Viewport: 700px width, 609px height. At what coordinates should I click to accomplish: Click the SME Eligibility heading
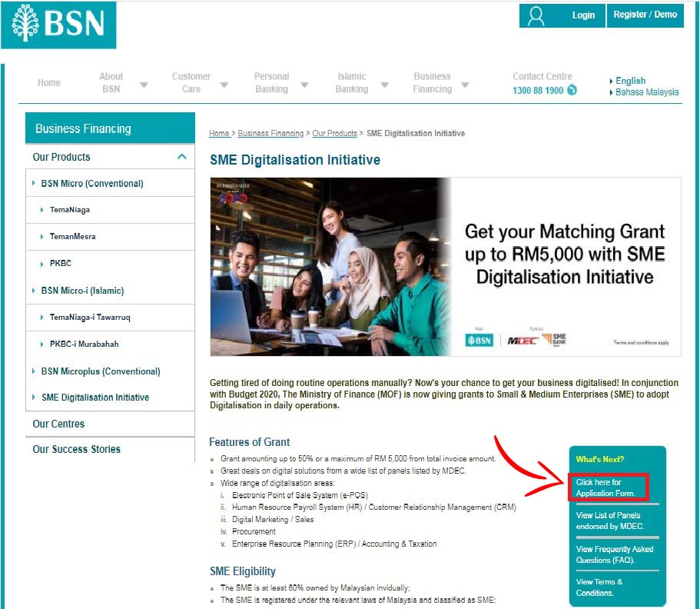(x=242, y=571)
